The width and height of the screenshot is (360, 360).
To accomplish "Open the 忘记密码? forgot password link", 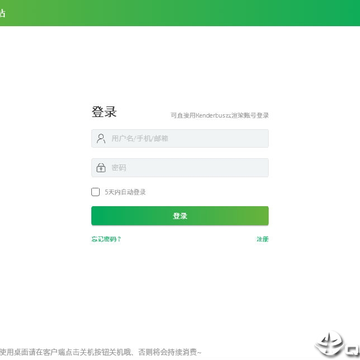I will (x=106, y=239).
